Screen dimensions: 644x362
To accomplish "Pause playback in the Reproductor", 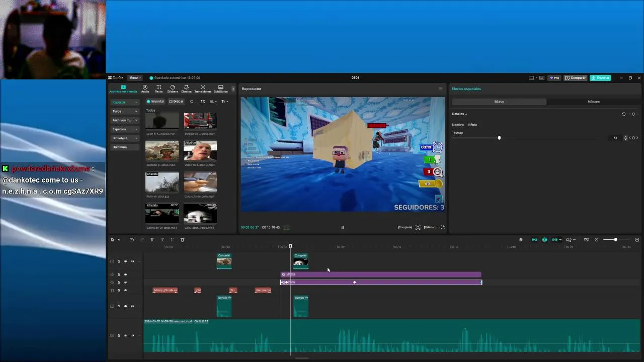I will [343, 227].
